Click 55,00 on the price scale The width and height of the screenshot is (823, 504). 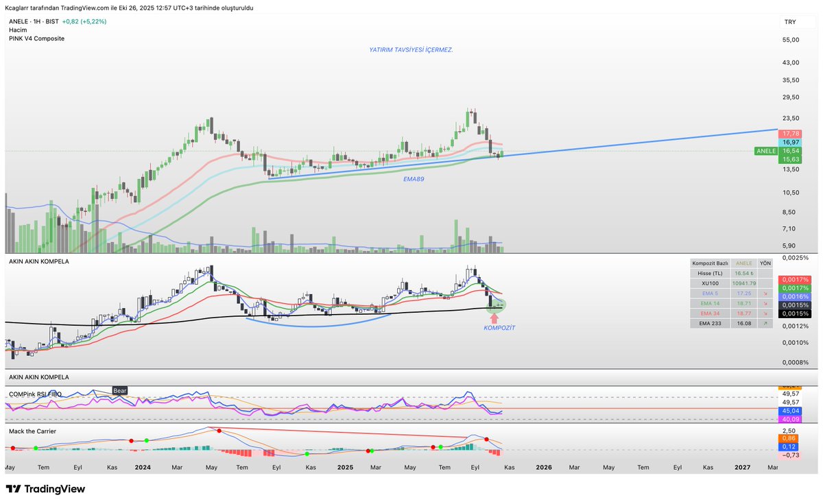[791, 40]
